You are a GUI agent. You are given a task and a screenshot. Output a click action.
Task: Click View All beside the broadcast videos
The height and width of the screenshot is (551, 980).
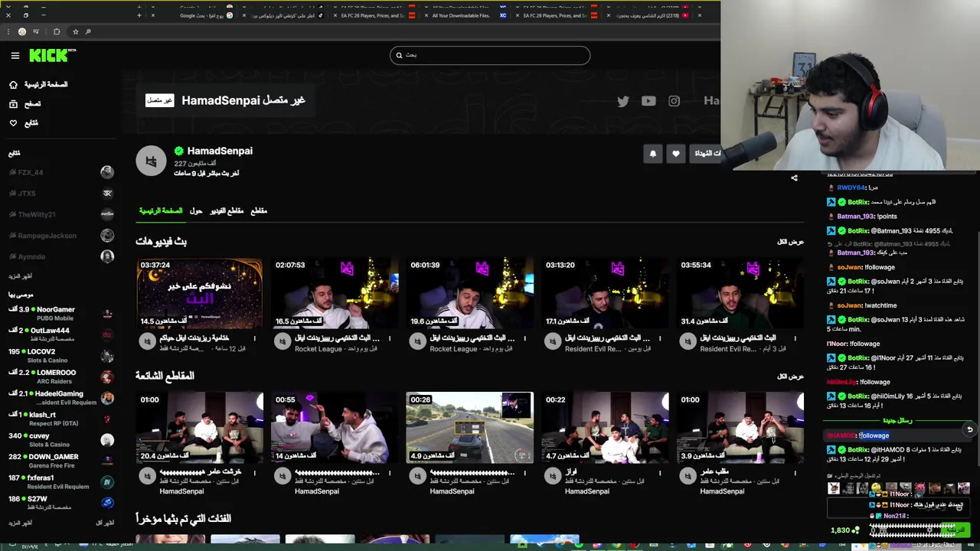point(790,242)
